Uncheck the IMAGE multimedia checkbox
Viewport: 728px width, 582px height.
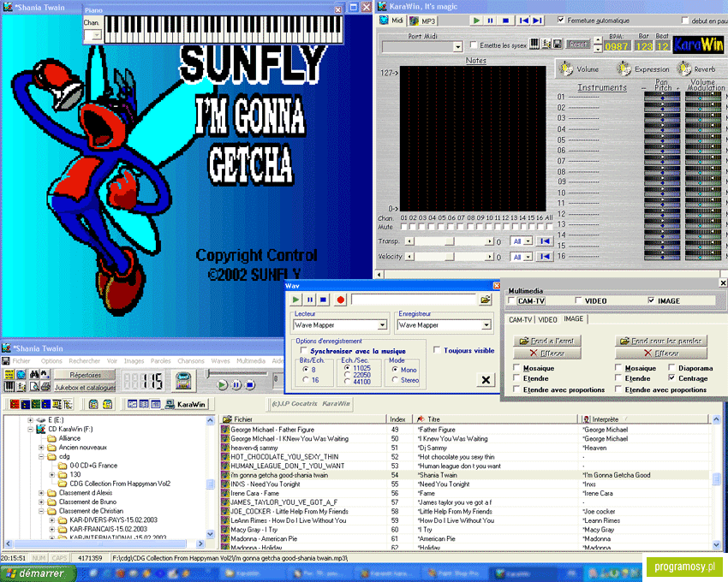point(652,300)
